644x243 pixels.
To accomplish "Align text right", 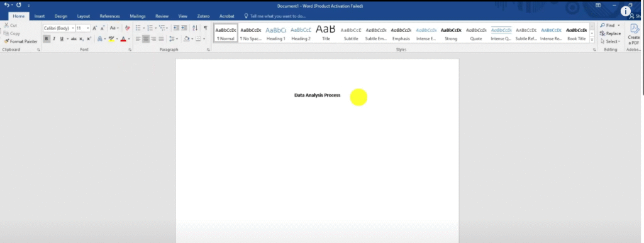I will [153, 39].
